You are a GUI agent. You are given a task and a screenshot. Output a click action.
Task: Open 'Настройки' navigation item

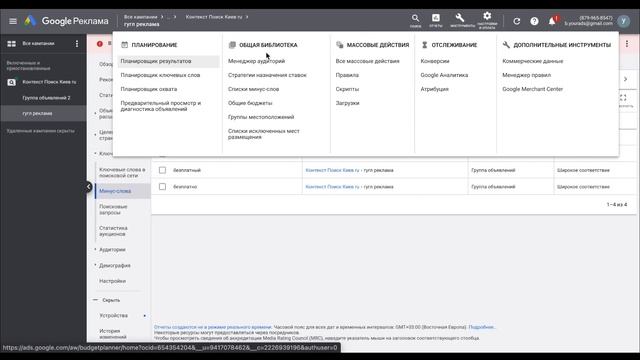pyautogui.click(x=112, y=281)
